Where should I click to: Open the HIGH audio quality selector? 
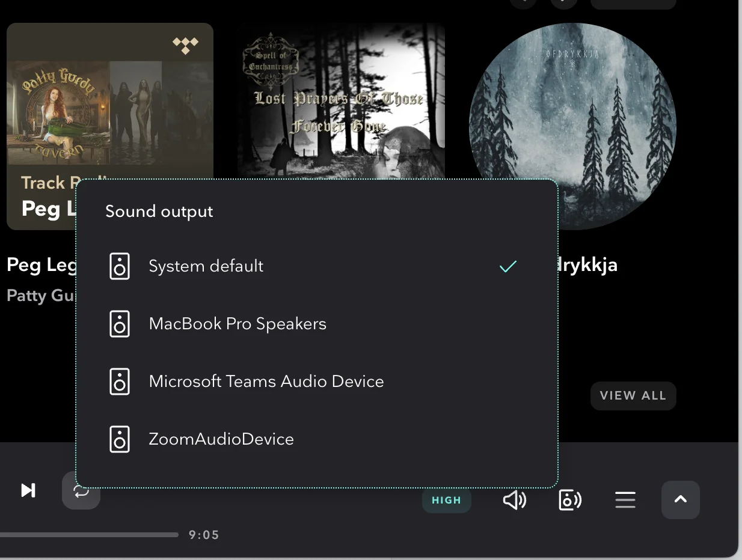click(446, 500)
